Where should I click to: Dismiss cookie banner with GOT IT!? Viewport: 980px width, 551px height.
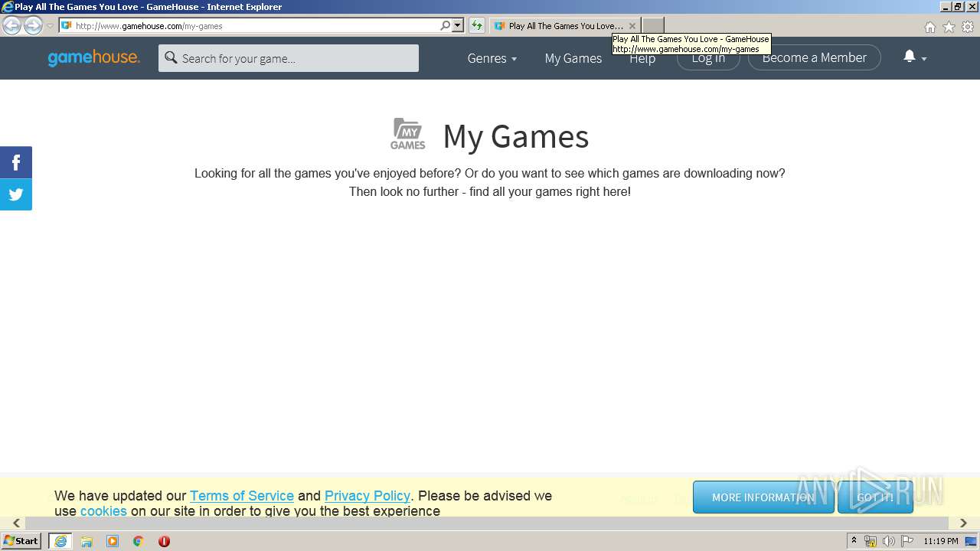(875, 497)
